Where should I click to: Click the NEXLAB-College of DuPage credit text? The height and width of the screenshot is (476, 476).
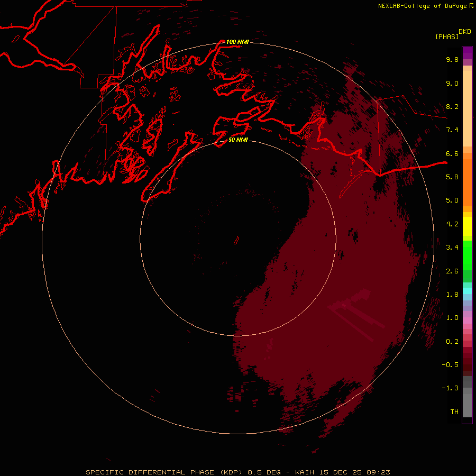(x=423, y=6)
